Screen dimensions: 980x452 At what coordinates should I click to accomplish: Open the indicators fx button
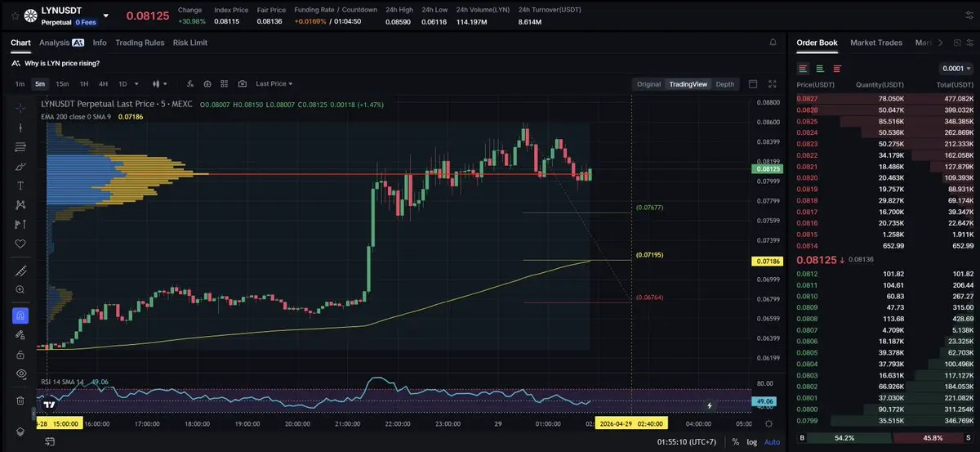pyautogui.click(x=189, y=83)
